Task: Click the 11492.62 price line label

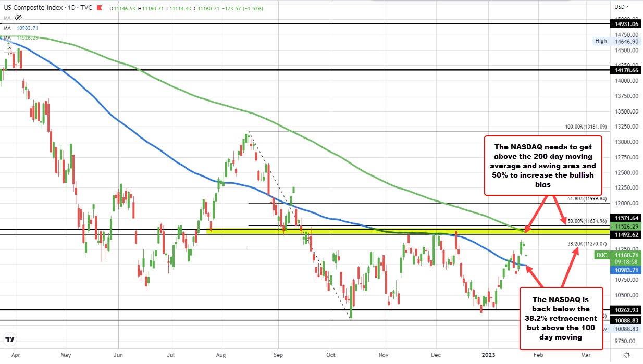Action: (626, 235)
